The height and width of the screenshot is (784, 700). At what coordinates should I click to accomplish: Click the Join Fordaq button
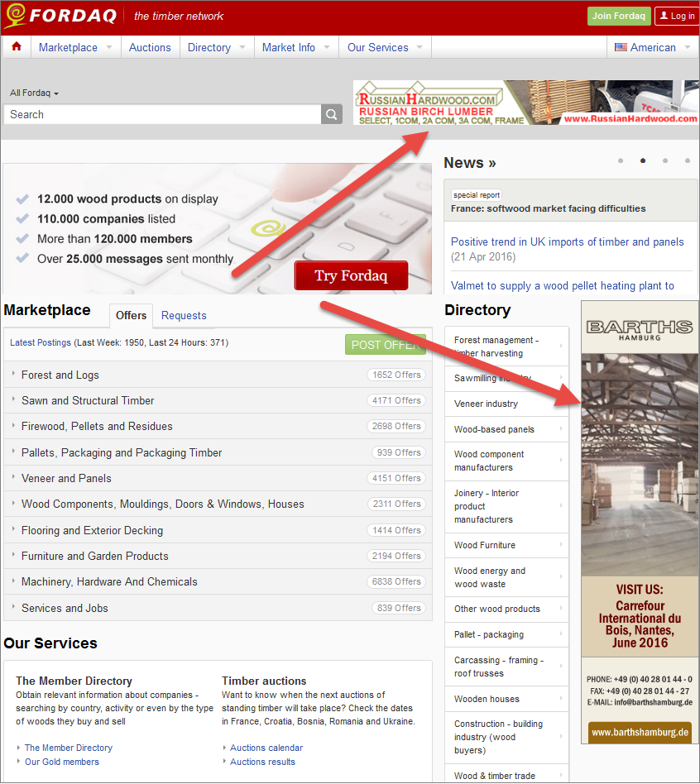[x=619, y=16]
